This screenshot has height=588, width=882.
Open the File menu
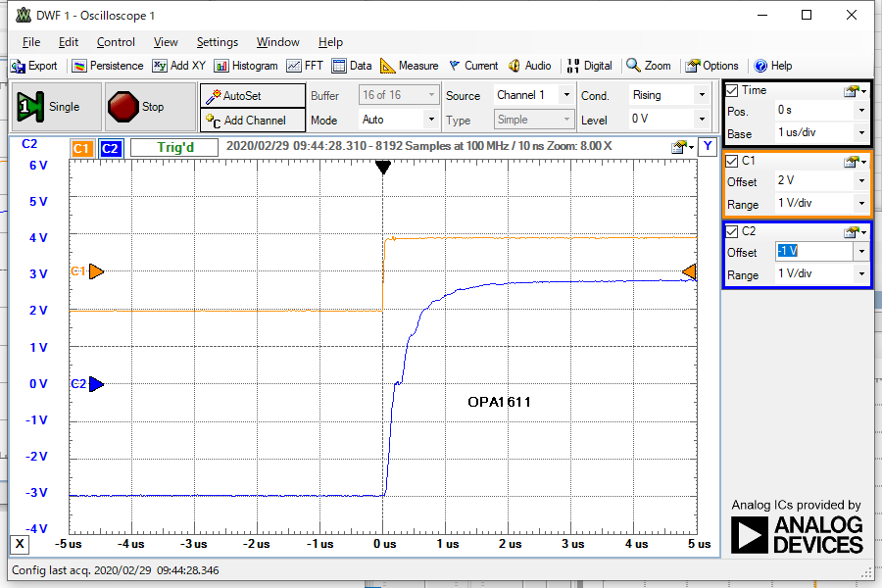pos(31,42)
